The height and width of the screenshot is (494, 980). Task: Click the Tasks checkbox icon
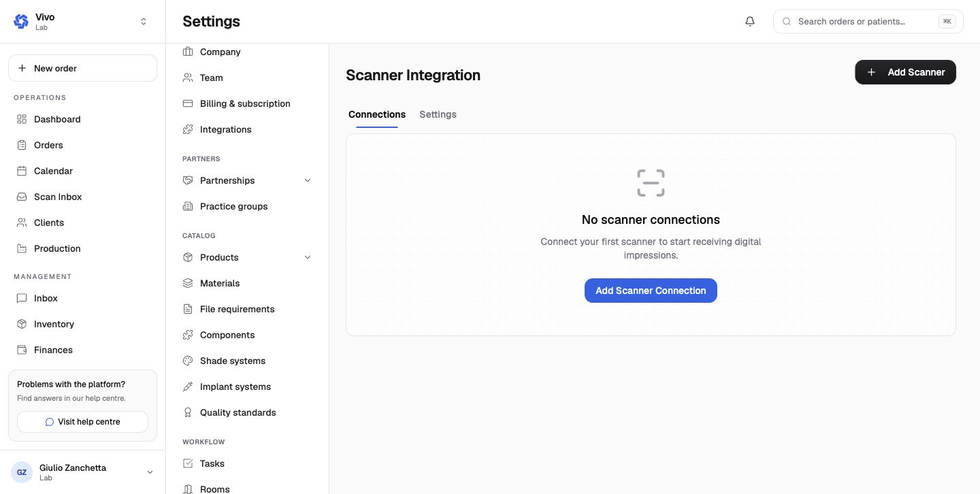pos(188,463)
